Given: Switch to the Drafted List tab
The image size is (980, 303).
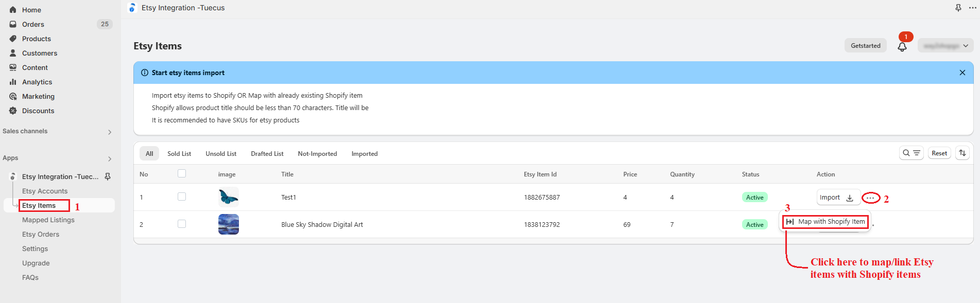Looking at the screenshot, I should click(267, 153).
